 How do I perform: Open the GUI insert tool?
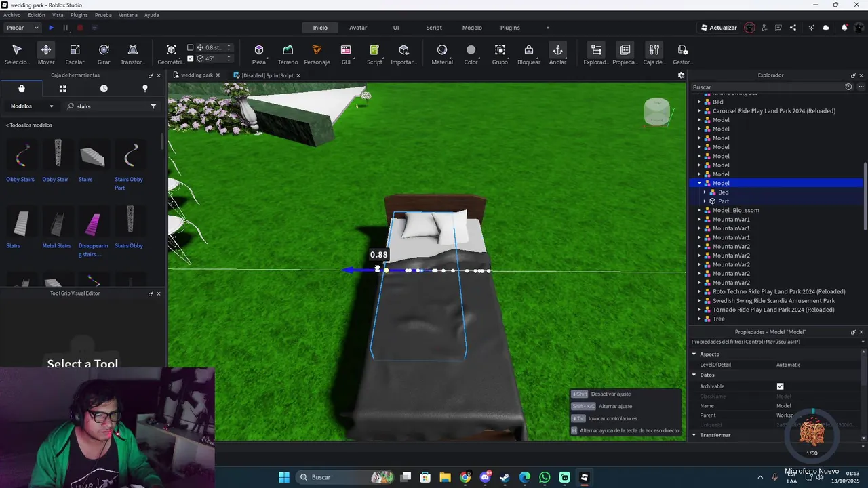click(346, 54)
